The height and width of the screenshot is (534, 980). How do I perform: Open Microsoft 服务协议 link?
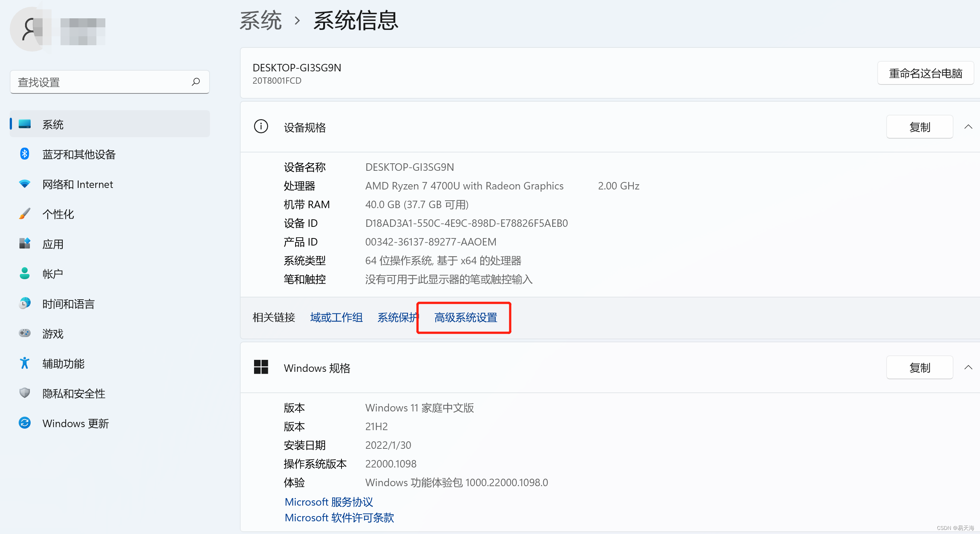pos(329,501)
